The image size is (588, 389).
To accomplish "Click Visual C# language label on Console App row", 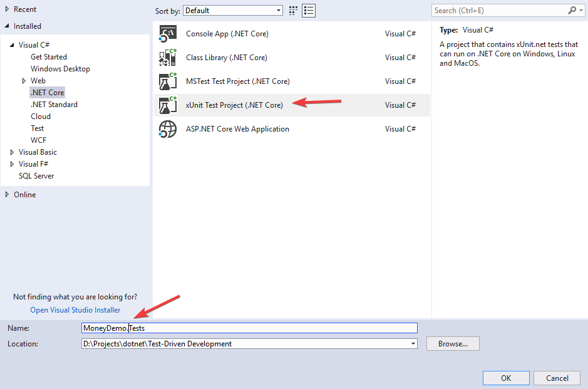I will (x=400, y=34).
